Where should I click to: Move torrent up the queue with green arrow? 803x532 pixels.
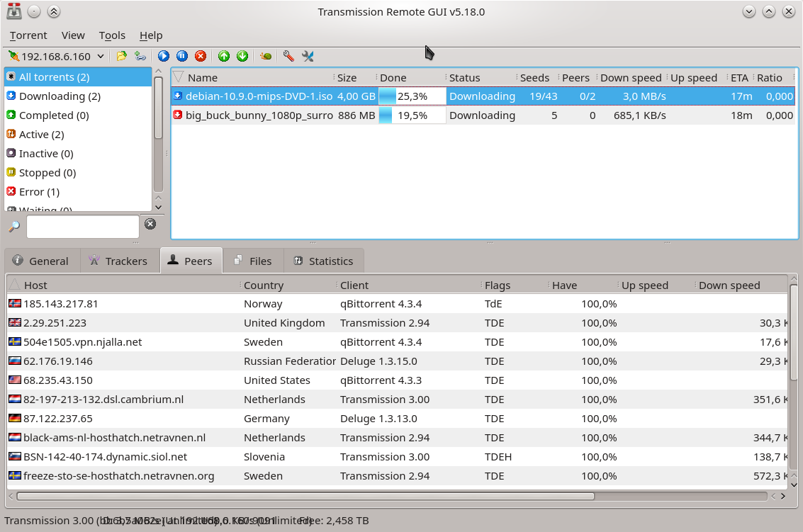224,56
